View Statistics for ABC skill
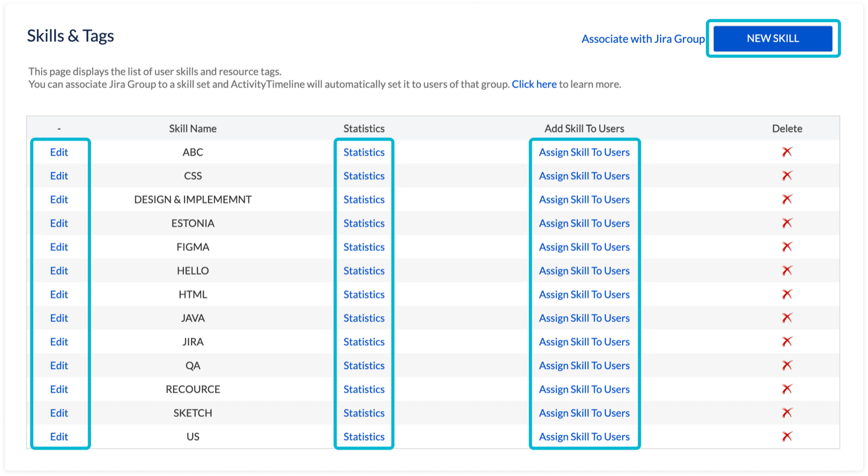 364,152
